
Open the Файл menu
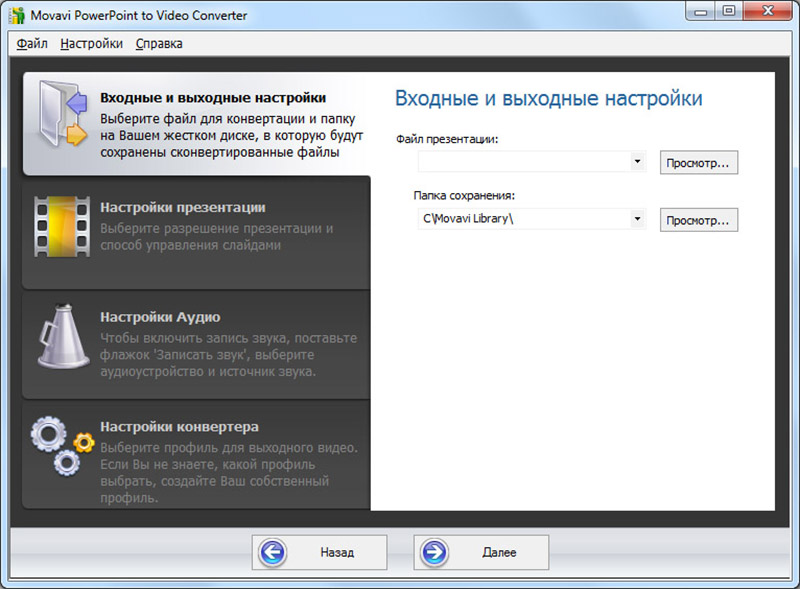click(32, 44)
